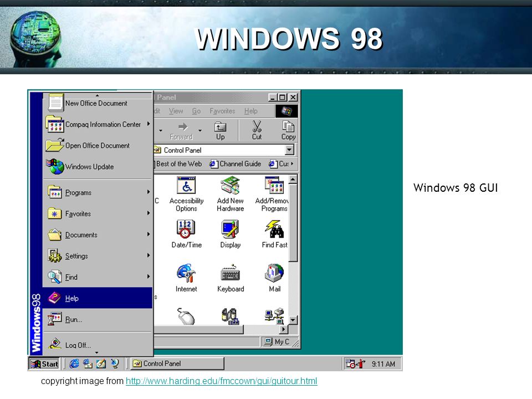
Task: Choose Log Off... in Start menu
Action: point(98,344)
